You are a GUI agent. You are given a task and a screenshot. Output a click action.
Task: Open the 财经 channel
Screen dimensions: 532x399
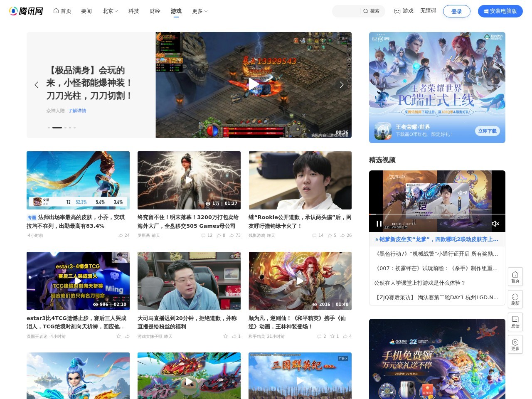coord(155,11)
